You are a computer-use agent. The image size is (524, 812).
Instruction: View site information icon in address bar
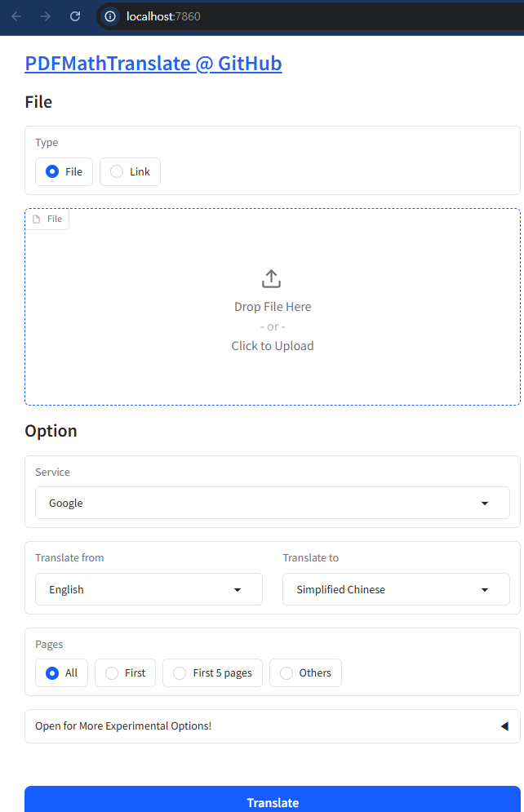point(109,16)
